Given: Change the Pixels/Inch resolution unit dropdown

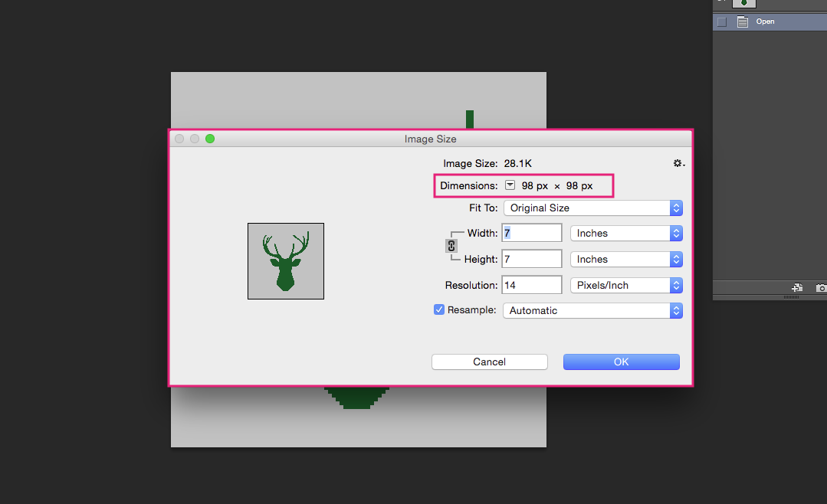Looking at the screenshot, I should click(627, 285).
